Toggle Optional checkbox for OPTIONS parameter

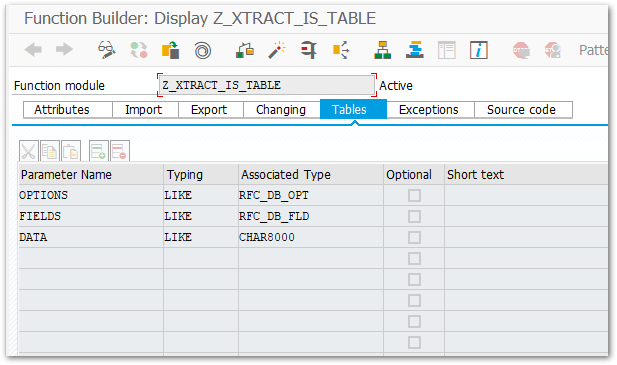(414, 195)
